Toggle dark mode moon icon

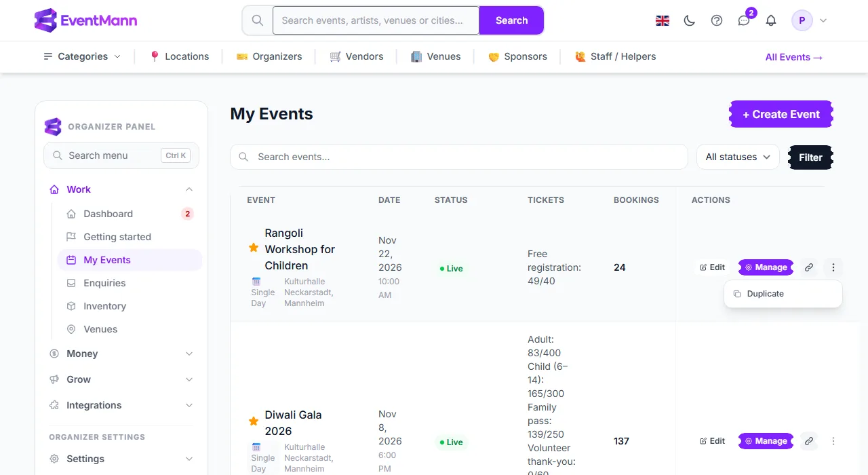[x=690, y=20]
